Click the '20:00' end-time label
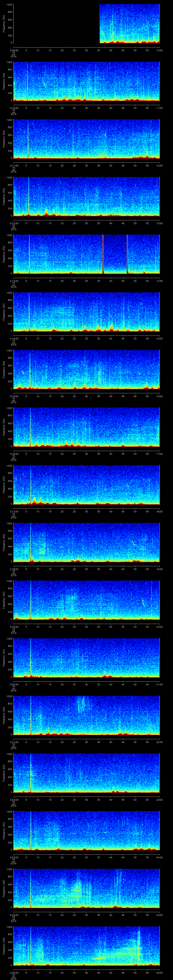173x980 pixels. tap(159, 627)
